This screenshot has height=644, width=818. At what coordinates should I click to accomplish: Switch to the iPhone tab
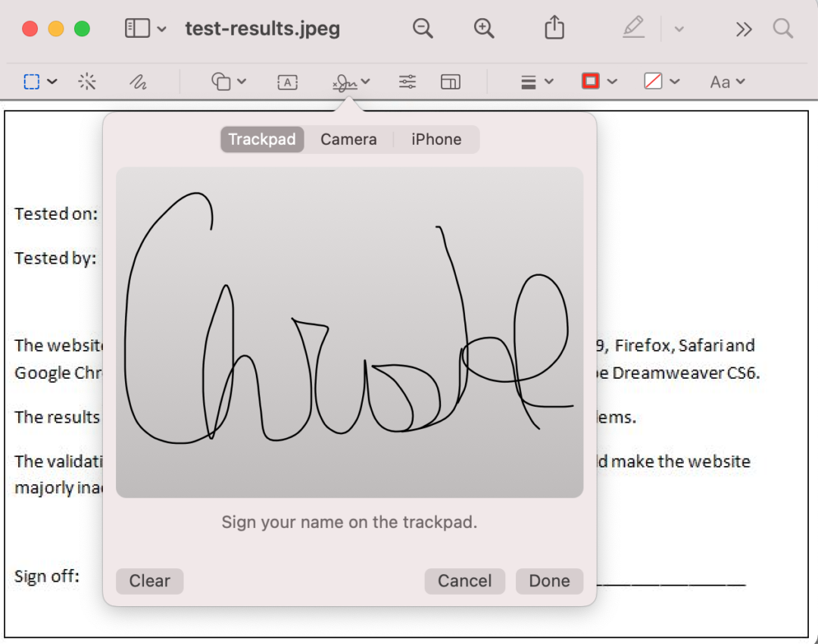(436, 139)
